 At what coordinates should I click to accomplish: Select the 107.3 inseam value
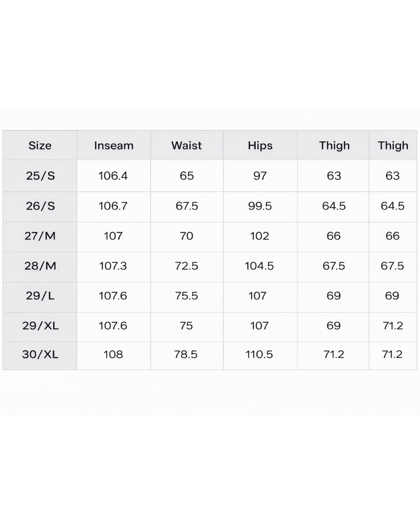113,266
